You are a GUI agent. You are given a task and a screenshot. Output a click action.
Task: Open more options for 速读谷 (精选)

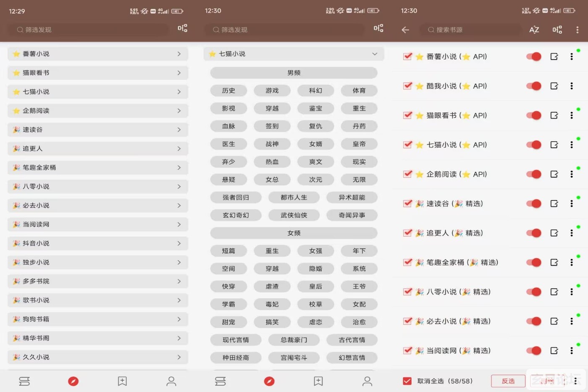(572, 204)
